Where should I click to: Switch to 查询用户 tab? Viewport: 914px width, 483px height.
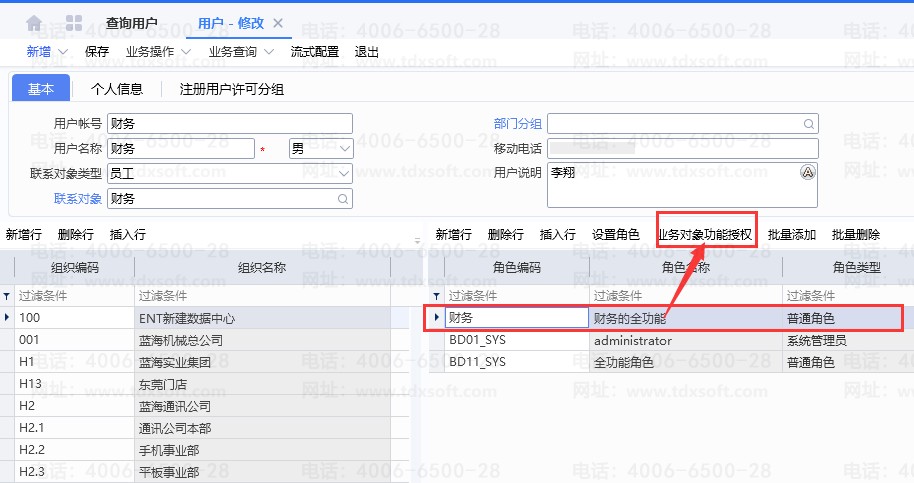(131, 23)
